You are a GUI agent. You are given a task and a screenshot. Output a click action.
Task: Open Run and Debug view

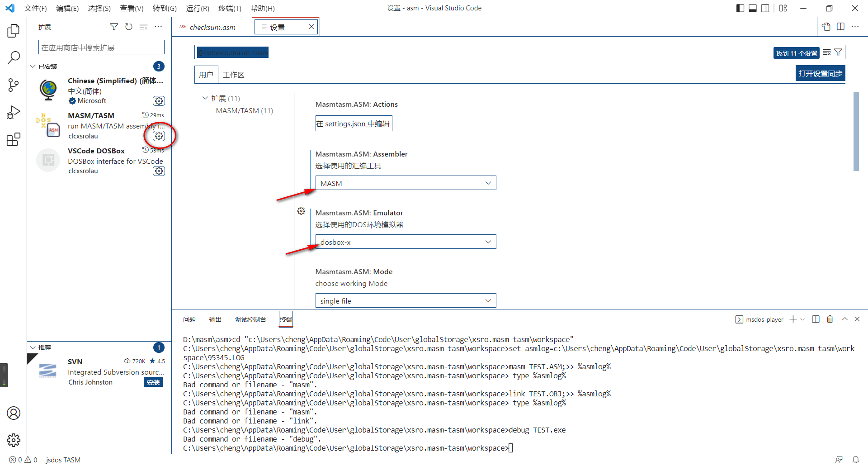tap(14, 112)
